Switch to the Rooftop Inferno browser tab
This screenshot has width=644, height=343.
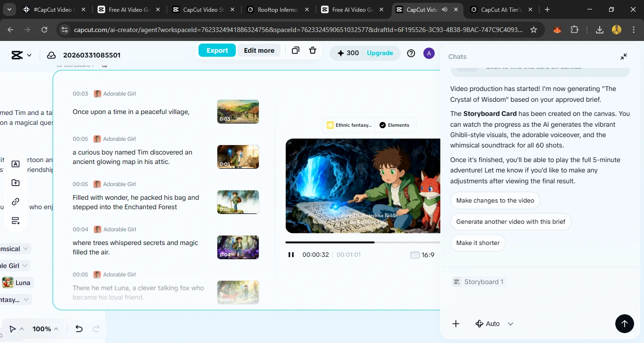279,9
